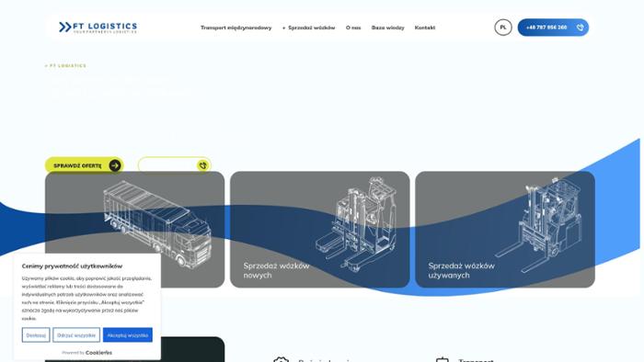Go to O nas page
The width and height of the screenshot is (644, 362).
[353, 28]
